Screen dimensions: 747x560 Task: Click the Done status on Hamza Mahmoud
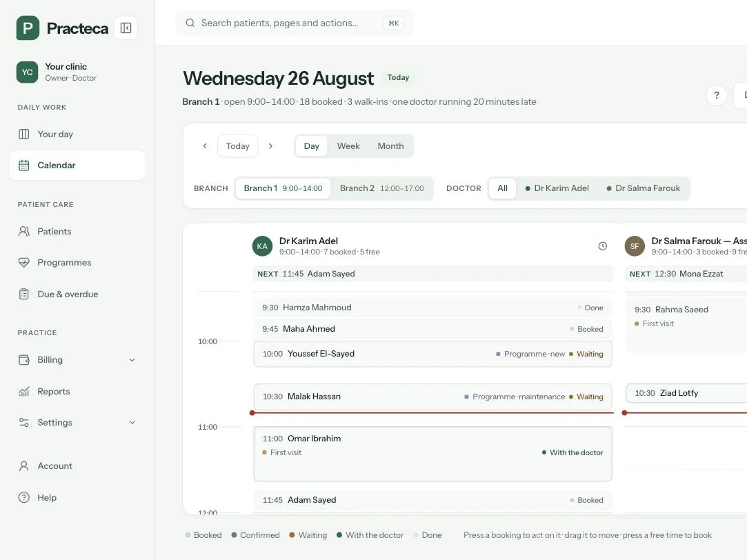click(590, 308)
